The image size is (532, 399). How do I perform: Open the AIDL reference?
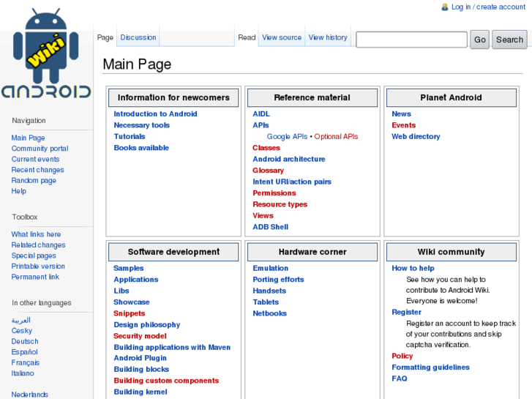click(261, 113)
